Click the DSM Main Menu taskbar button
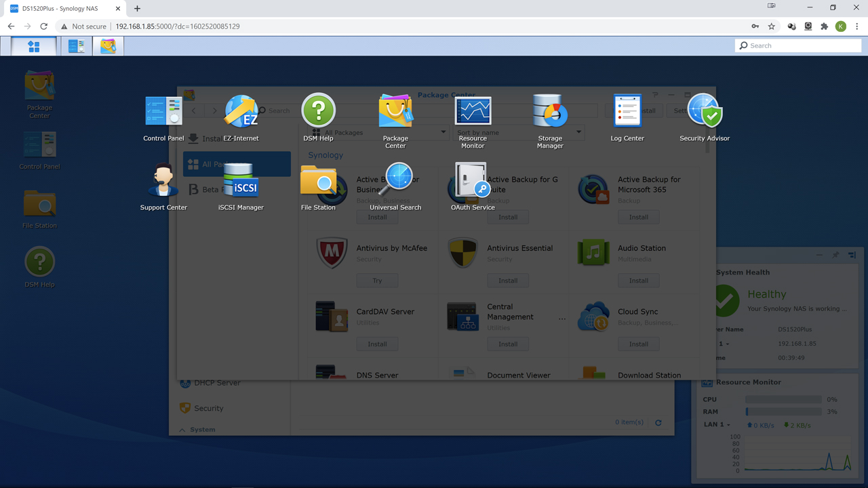This screenshot has height=488, width=868. [x=34, y=46]
